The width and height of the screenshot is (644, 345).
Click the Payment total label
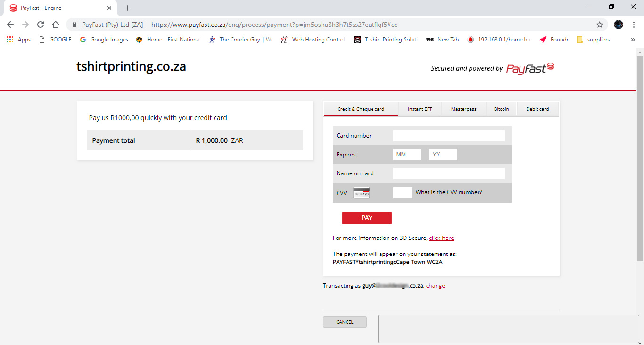tap(114, 140)
